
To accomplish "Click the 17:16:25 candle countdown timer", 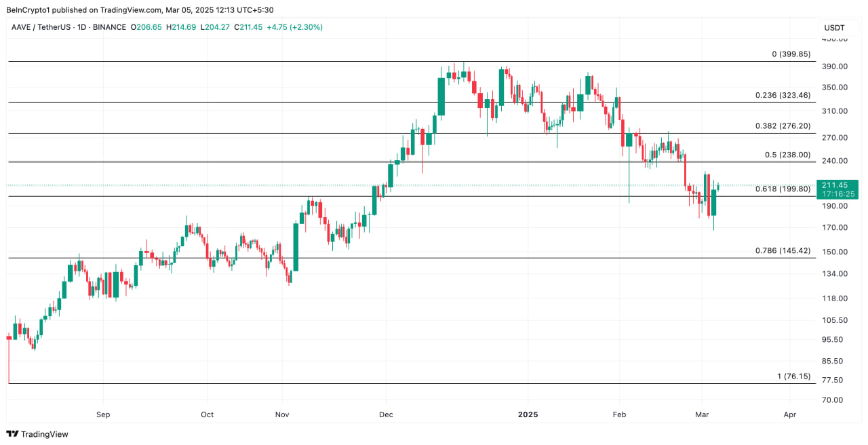I will tap(838, 194).
